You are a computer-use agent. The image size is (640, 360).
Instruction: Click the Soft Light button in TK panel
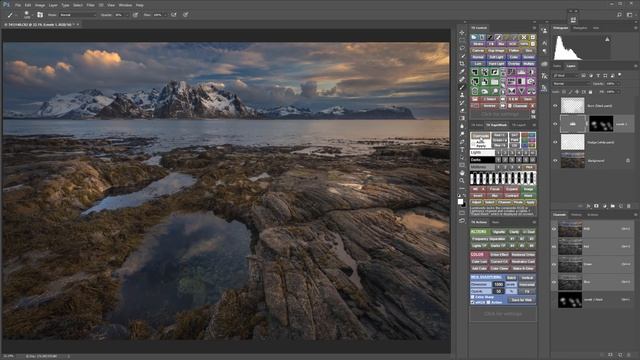496,57
